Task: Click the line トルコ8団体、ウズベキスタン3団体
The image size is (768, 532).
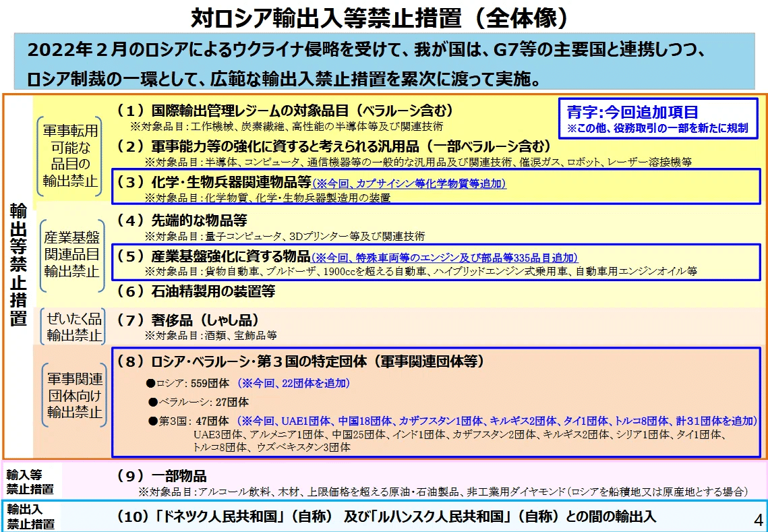Action: 272,447
